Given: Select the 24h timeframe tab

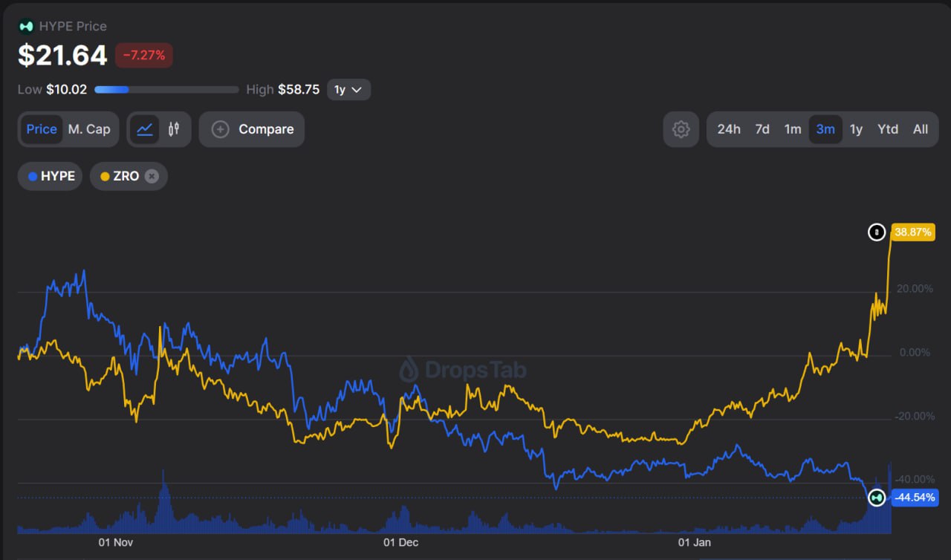Looking at the screenshot, I should [x=728, y=129].
